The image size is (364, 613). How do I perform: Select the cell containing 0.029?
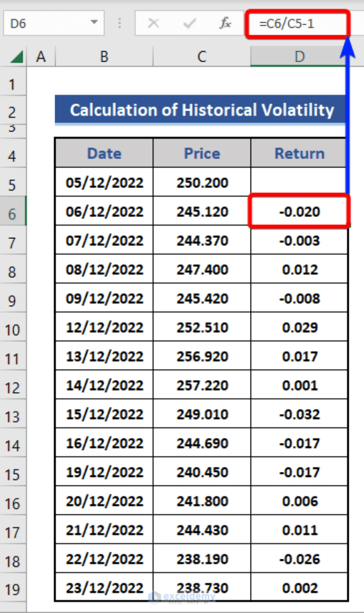point(299,327)
